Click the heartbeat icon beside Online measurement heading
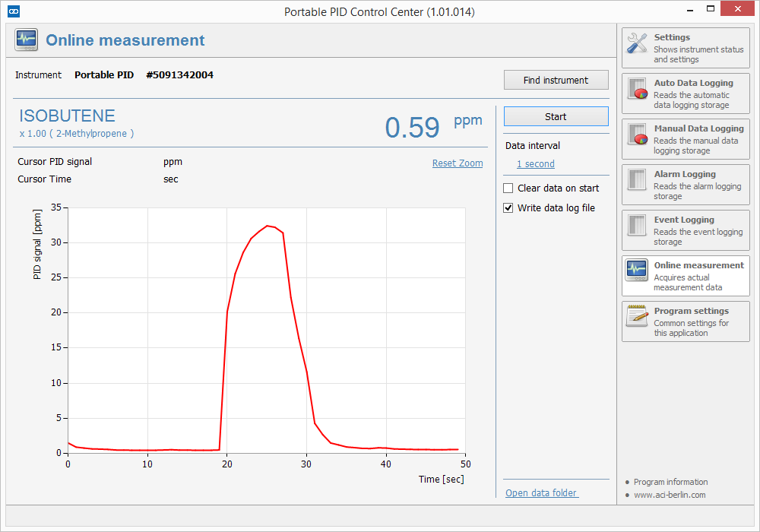Viewport: 760px width, 532px height. click(25, 40)
